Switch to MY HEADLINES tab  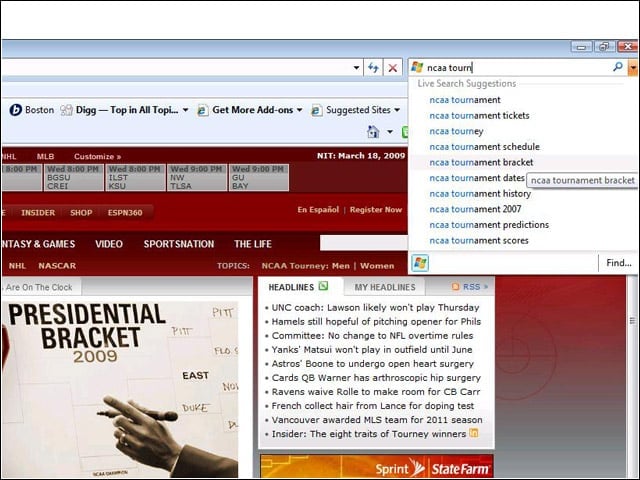pos(385,287)
